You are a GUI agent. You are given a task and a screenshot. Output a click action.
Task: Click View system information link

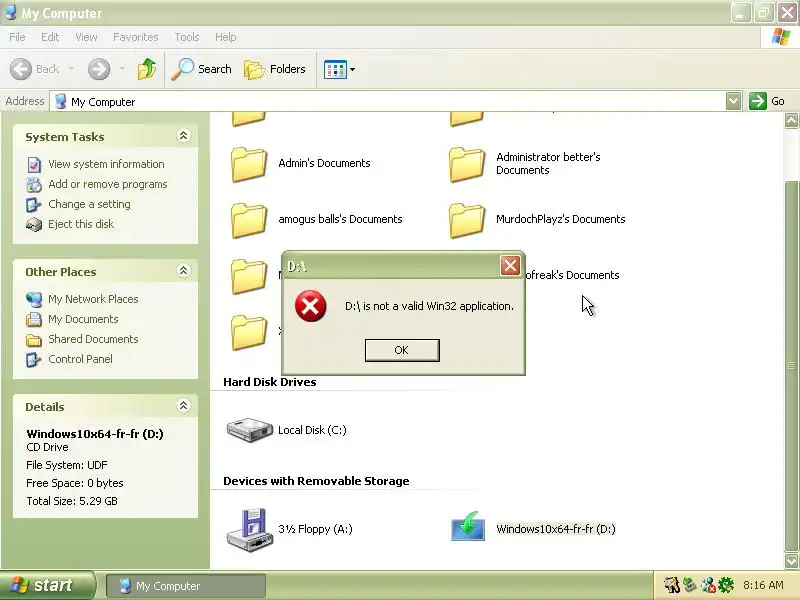(x=106, y=164)
